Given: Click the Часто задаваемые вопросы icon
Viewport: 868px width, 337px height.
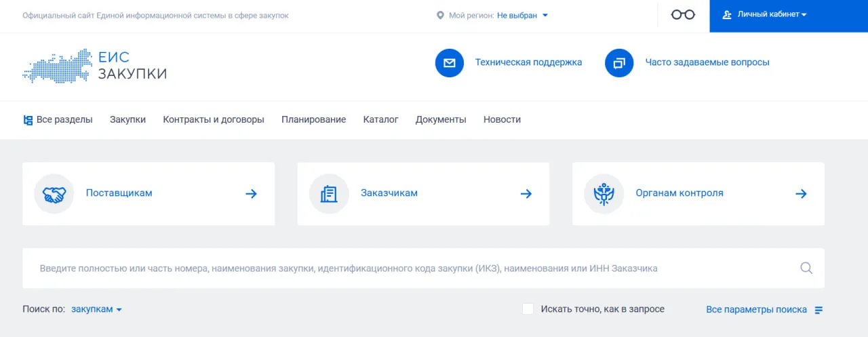Looking at the screenshot, I should tap(618, 63).
